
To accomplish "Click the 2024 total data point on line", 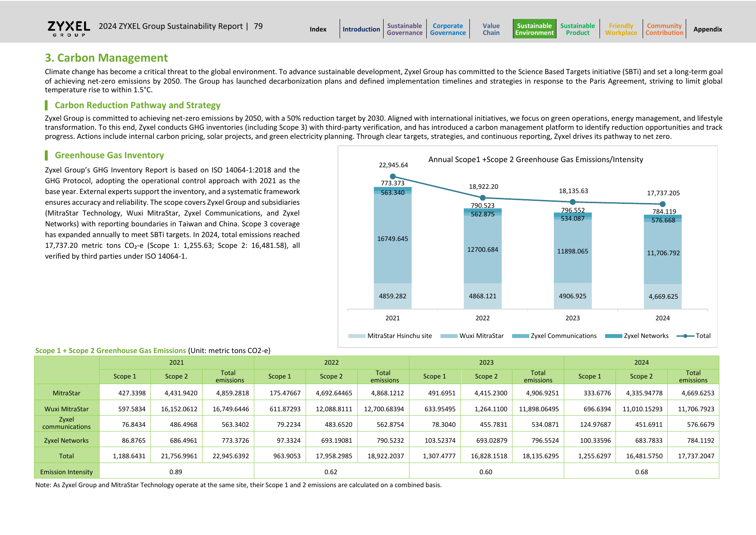I will point(662,204).
